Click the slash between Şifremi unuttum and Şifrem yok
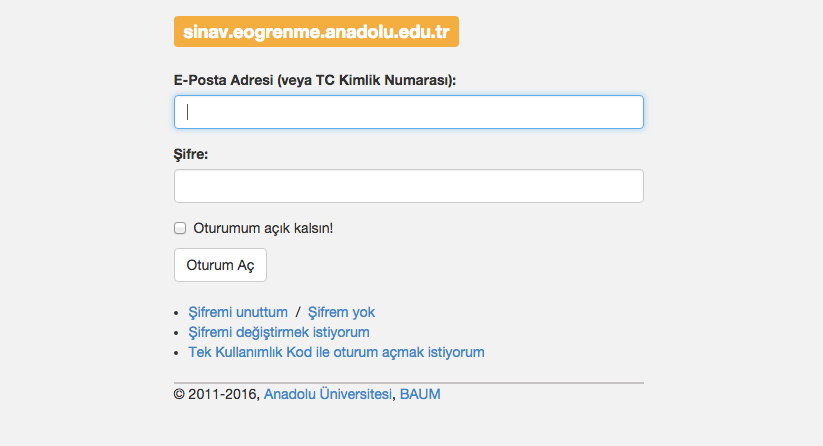The height and width of the screenshot is (446, 823). [298, 312]
